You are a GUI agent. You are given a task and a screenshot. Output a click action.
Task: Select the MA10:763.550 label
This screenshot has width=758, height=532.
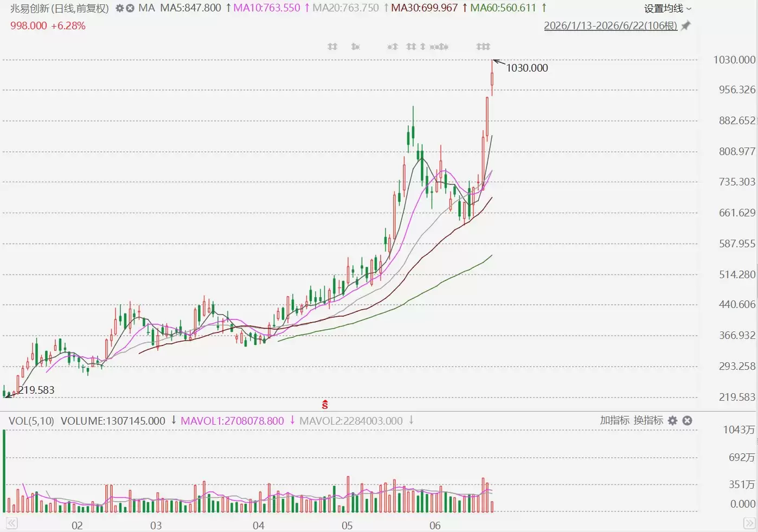pos(267,8)
